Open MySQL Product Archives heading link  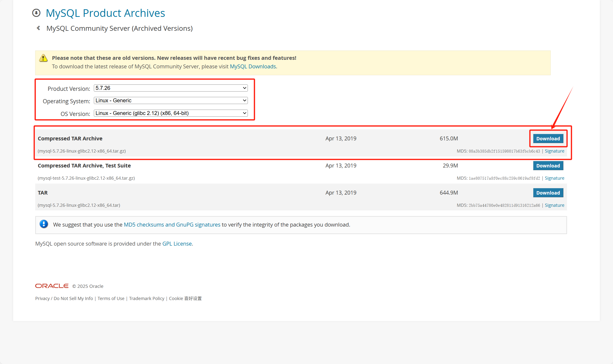tap(105, 13)
